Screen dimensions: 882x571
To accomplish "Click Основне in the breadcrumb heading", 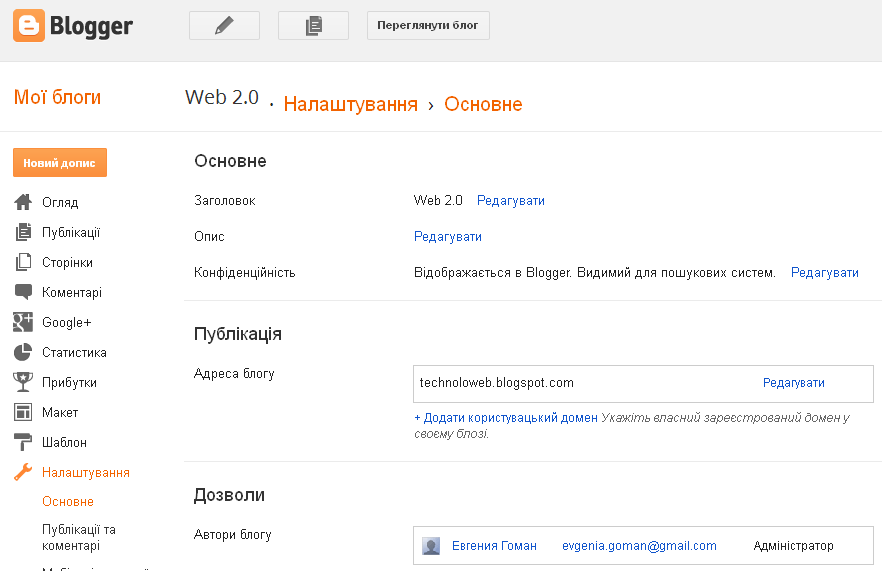I will click(483, 104).
